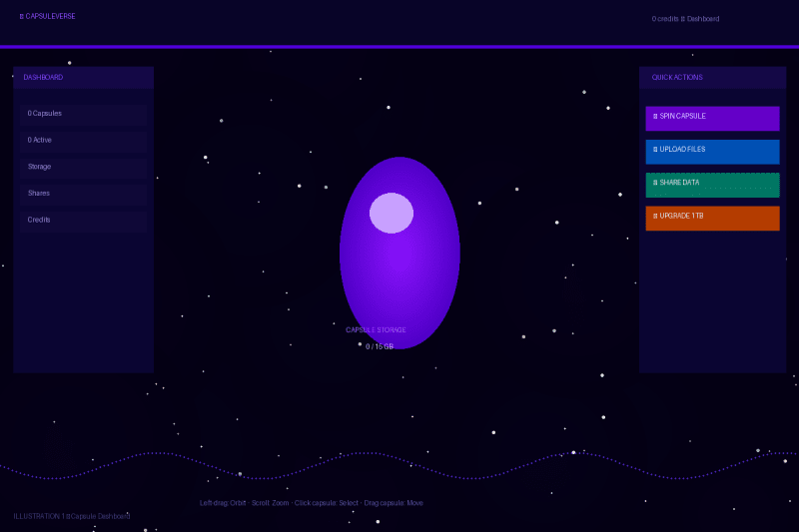Open the 0 Capsules stat row
The image size is (799, 532).
(84, 114)
